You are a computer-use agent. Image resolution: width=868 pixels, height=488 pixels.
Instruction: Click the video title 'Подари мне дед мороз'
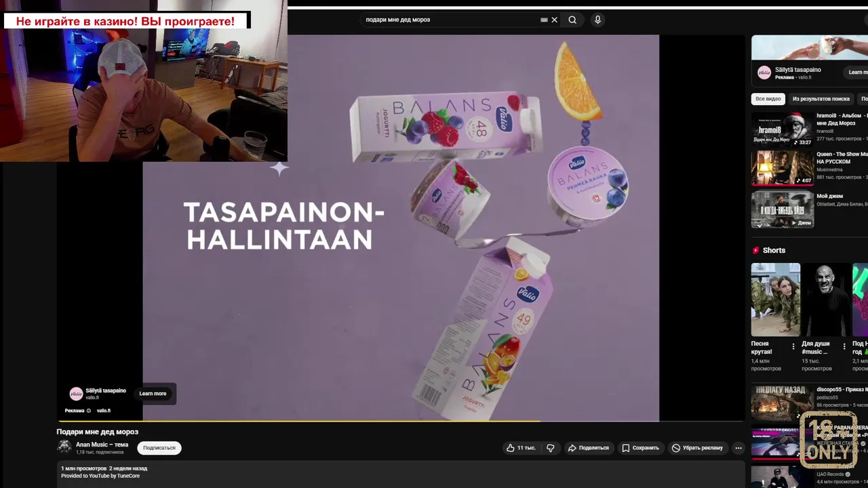pyautogui.click(x=97, y=432)
